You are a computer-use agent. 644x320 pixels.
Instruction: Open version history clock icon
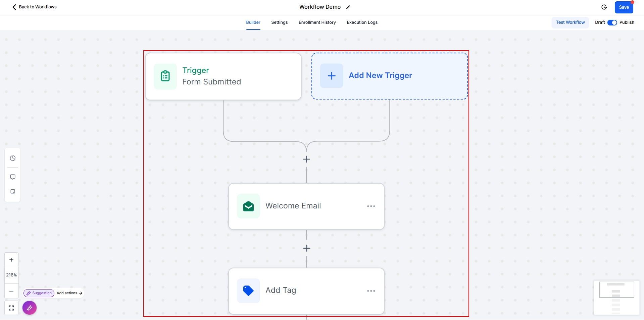click(x=604, y=7)
